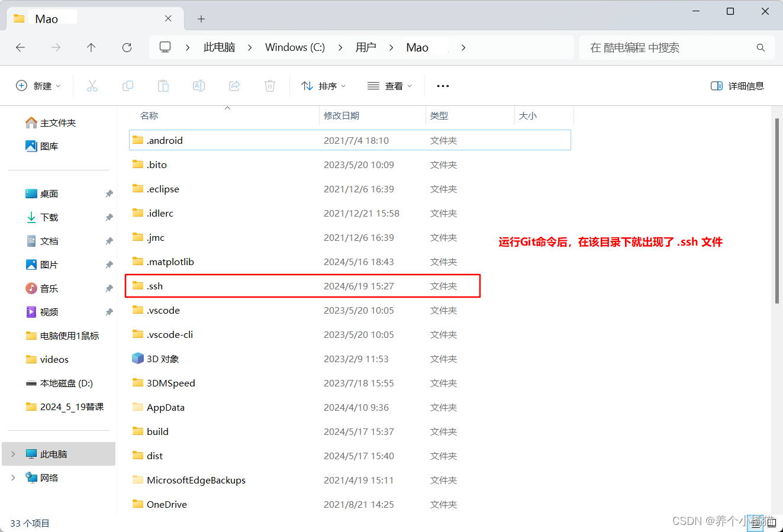Viewport: 783px width, 532px height.
Task: Switch to large icons view in status bar
Action: [771, 523]
